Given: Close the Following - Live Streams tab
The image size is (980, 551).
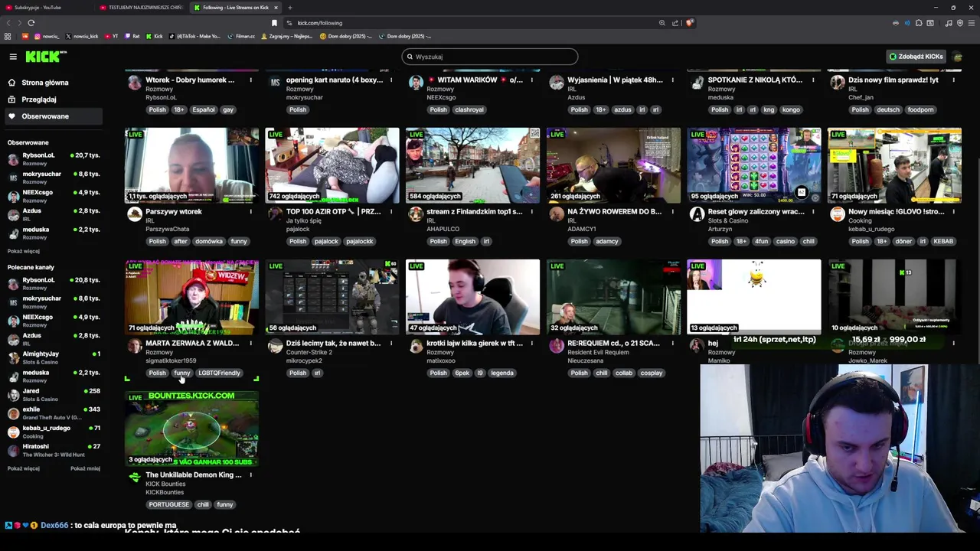Looking at the screenshot, I should [x=276, y=8].
